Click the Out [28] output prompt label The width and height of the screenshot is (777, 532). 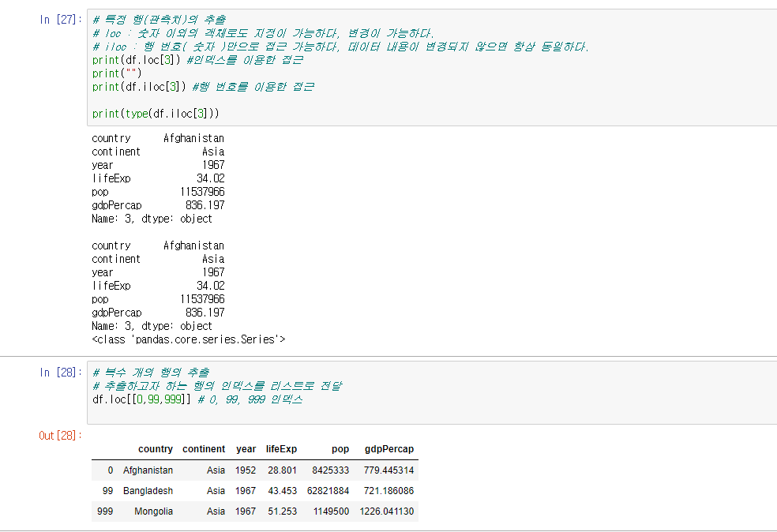pyautogui.click(x=61, y=436)
